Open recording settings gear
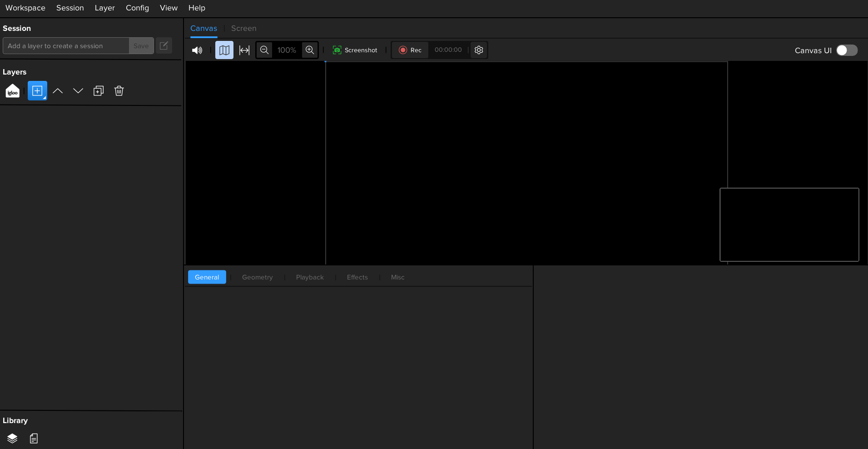The image size is (868, 449). [478, 50]
